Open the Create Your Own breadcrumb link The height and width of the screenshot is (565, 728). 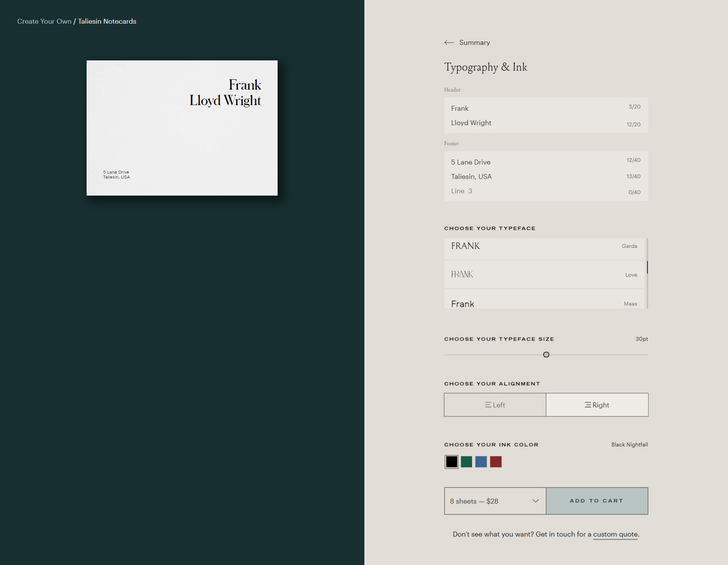coord(44,21)
